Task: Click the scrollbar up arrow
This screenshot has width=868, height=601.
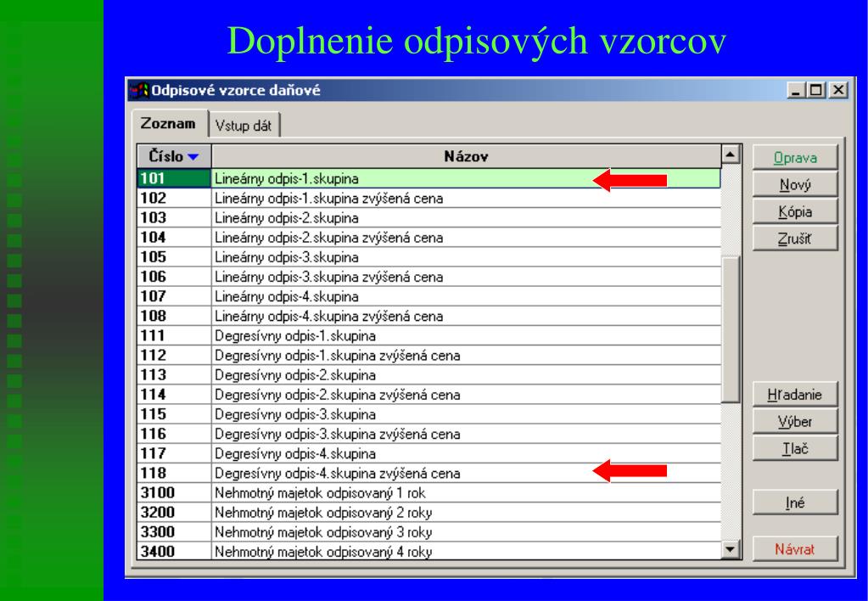Action: (731, 154)
